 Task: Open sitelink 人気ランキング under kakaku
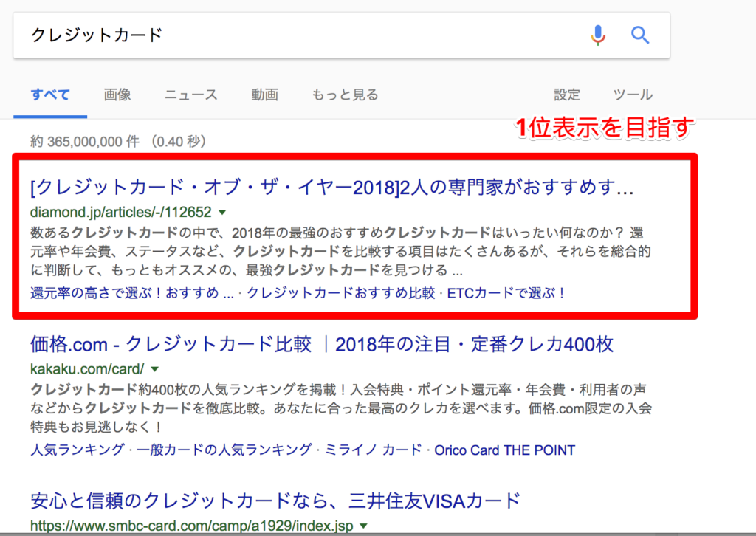(77, 450)
